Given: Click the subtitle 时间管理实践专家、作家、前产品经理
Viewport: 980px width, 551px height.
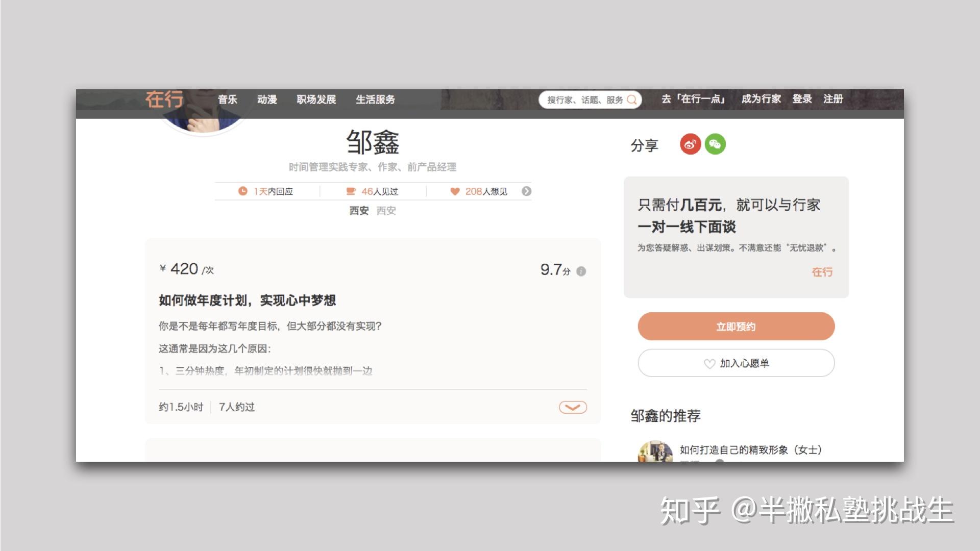Looking at the screenshot, I should point(373,167).
